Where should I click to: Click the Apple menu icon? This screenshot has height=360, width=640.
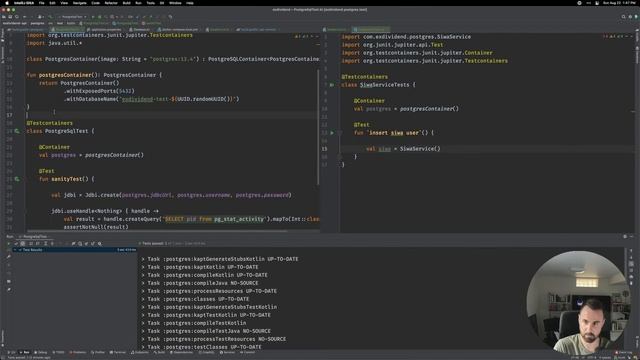point(7,3)
